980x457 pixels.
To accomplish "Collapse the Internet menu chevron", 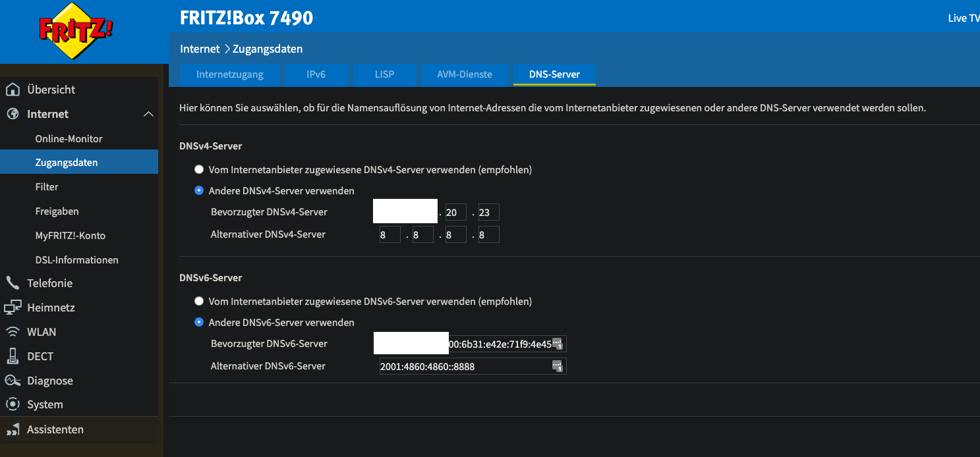I will (148, 115).
